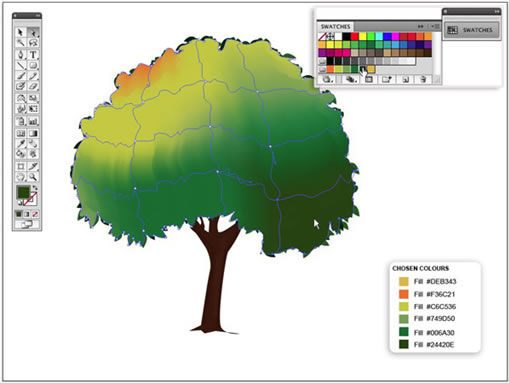Set the None mode below fill box
The height and width of the screenshot is (383, 509).
[35, 214]
